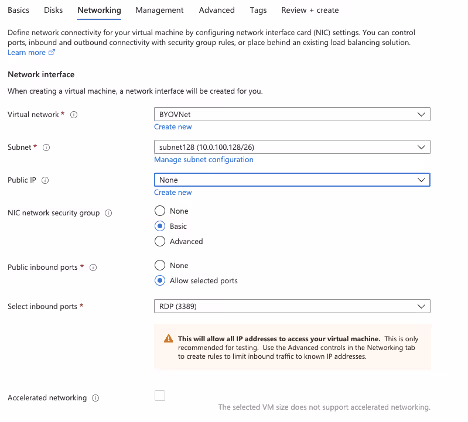The width and height of the screenshot is (468, 422).
Task: Select Advanced NIC network security group option
Action: pos(160,241)
